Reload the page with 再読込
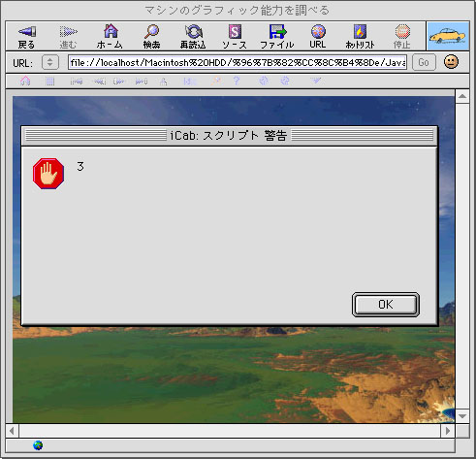Screen dimensions: 476x459 tap(193, 31)
